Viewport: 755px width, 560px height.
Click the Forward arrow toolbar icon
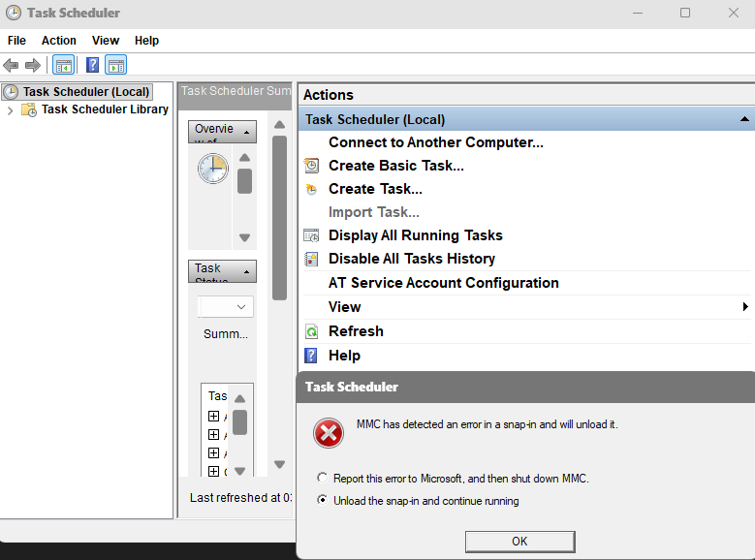pyautogui.click(x=33, y=65)
